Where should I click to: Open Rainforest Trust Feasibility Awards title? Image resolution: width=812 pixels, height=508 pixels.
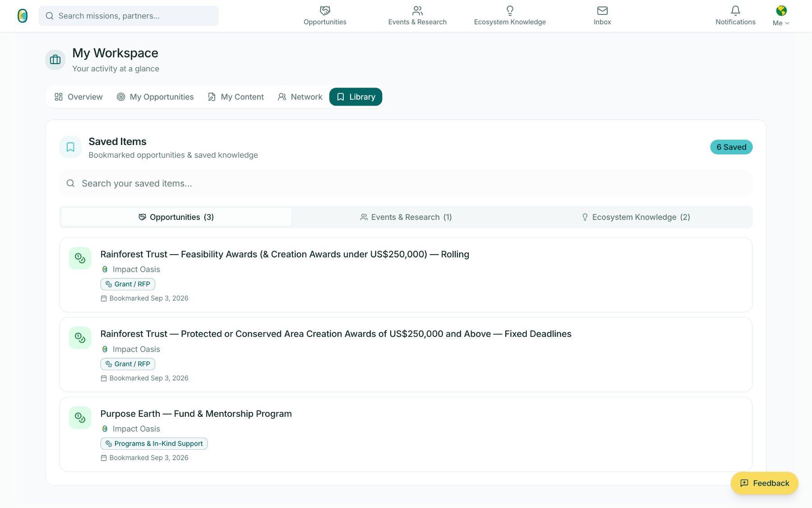click(285, 254)
